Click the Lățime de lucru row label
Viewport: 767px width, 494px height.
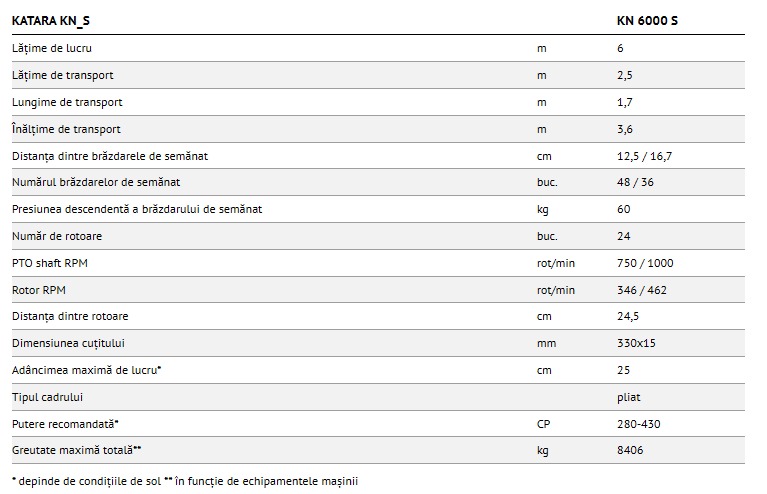point(54,48)
